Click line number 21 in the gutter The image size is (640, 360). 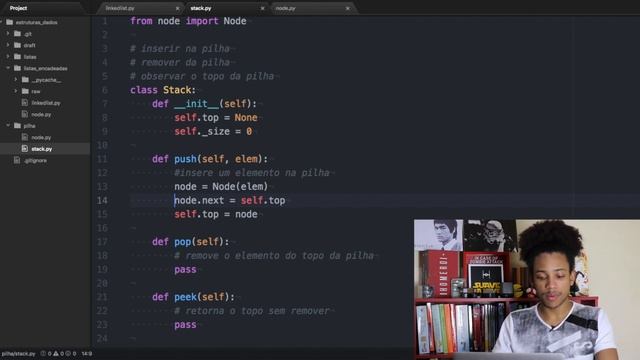[x=102, y=297]
